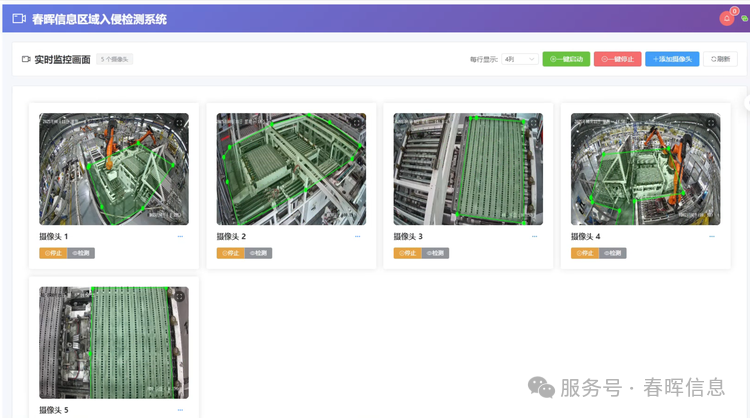Click fullscreen icon on Camera 3 feed

(534, 123)
